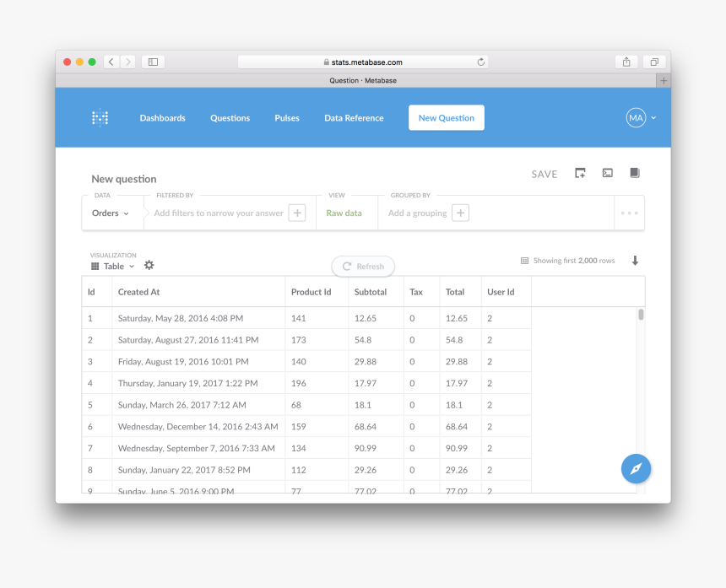Click the SAVE button
Screen dimensions: 726x588
click(x=544, y=175)
